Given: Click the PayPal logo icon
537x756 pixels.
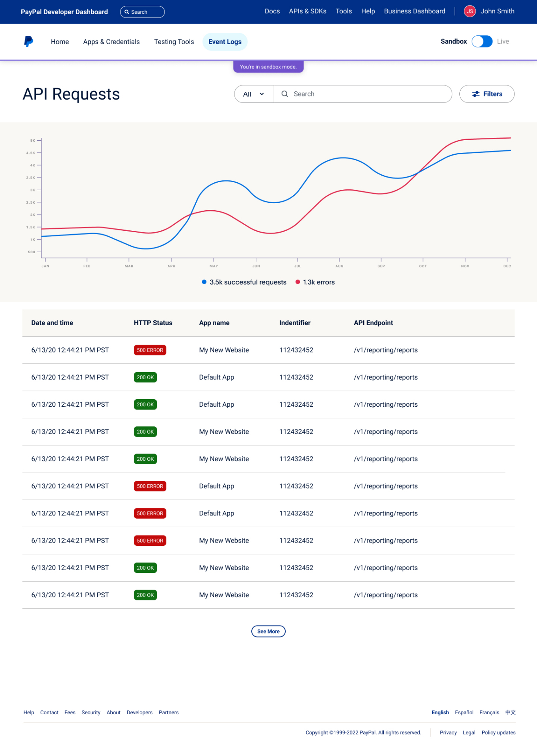Looking at the screenshot, I should point(28,41).
